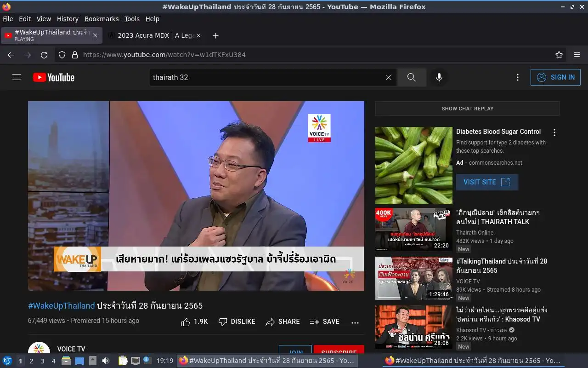This screenshot has width=588, height=368.
Task: Open the Bookmarks menu
Action: [102, 19]
